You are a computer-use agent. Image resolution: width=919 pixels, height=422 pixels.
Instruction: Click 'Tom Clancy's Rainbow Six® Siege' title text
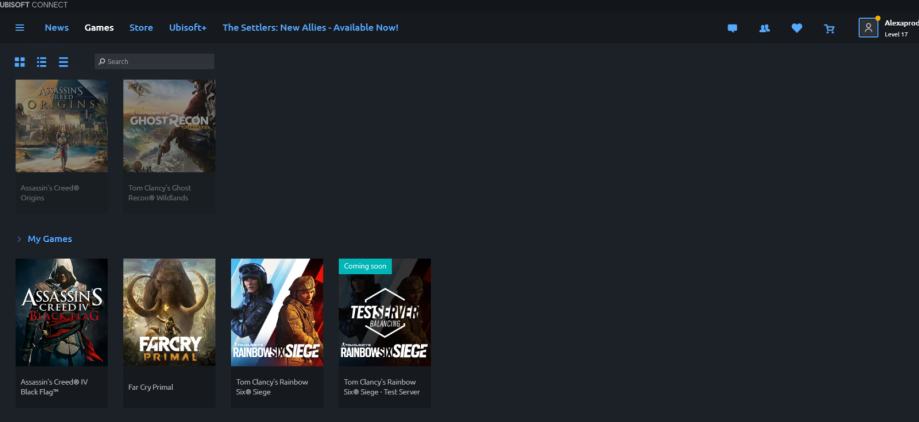(x=272, y=387)
